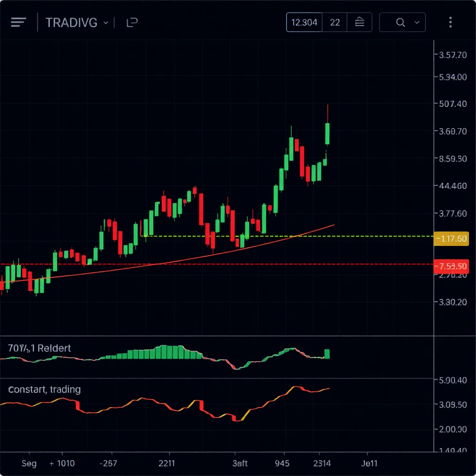Click the 44.460 price axis value
This screenshot has height=476, width=476.
point(453,186)
